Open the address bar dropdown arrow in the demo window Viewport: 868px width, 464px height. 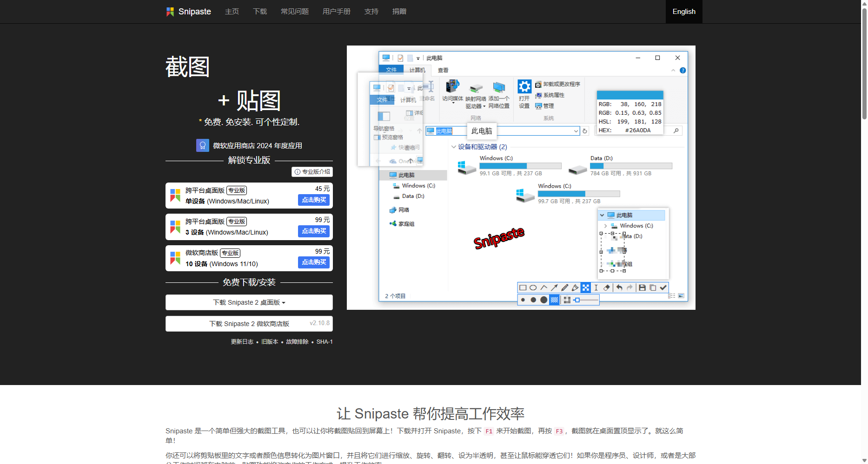[x=576, y=131]
